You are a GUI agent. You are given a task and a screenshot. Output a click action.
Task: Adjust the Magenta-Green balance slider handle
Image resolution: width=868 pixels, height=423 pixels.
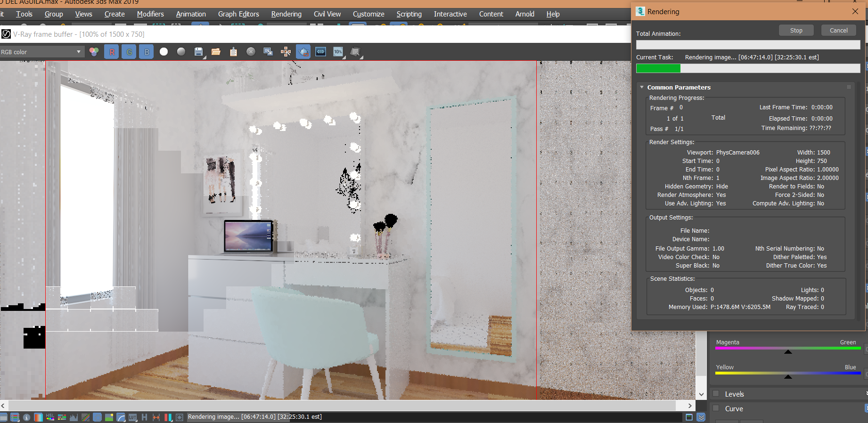coord(788,351)
